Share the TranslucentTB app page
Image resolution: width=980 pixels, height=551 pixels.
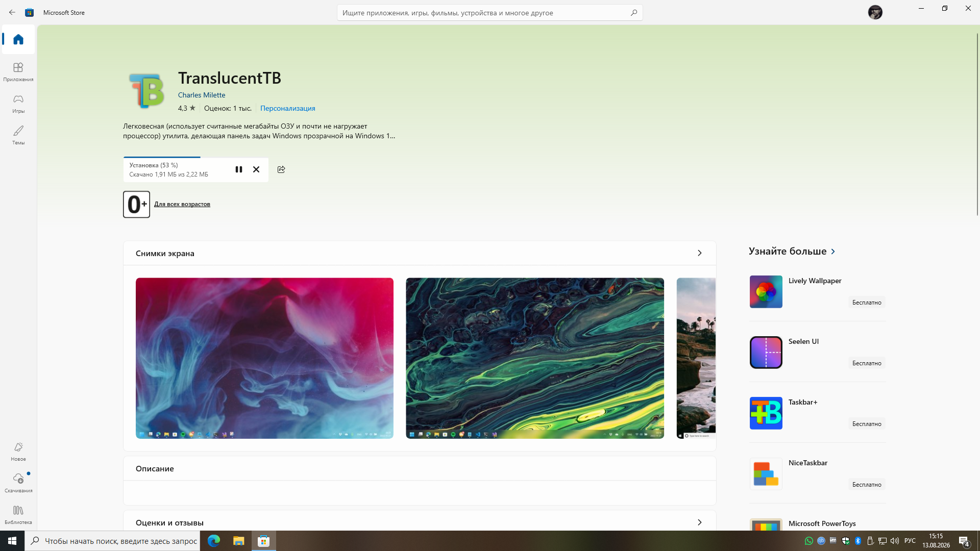281,169
